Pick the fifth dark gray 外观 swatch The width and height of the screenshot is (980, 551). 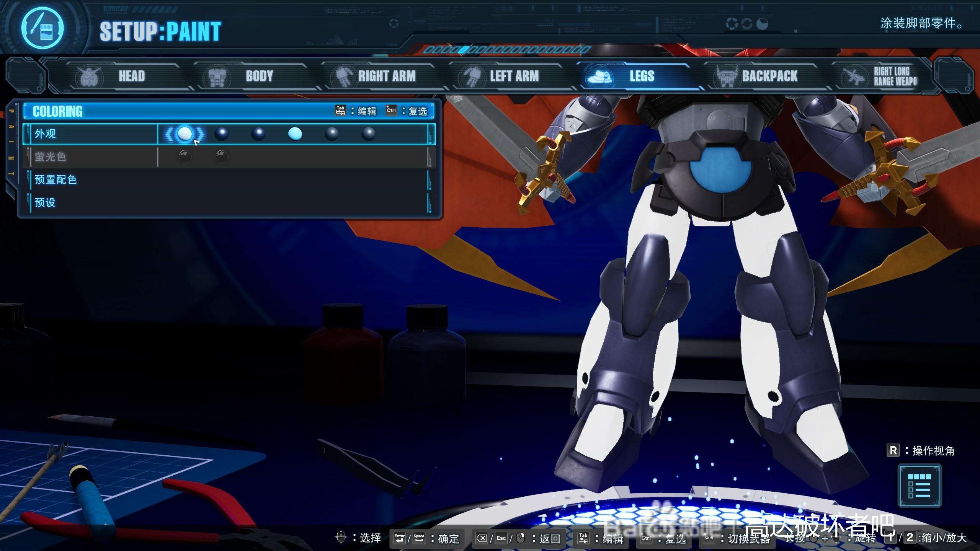pyautogui.click(x=332, y=134)
